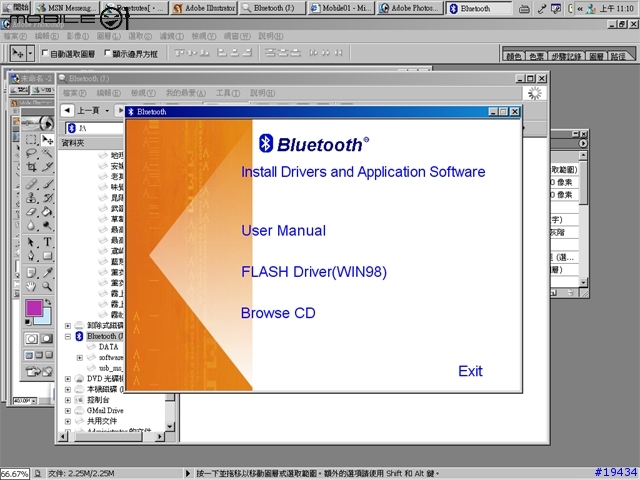Select the Eraser tool
Screen dimensions: 640x480
pos(31,211)
